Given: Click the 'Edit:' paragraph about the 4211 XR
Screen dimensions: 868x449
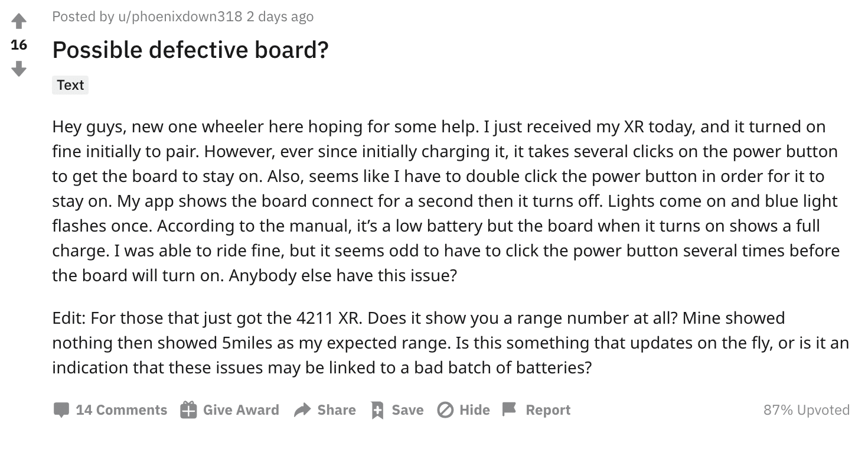Looking at the screenshot, I should pos(443,343).
